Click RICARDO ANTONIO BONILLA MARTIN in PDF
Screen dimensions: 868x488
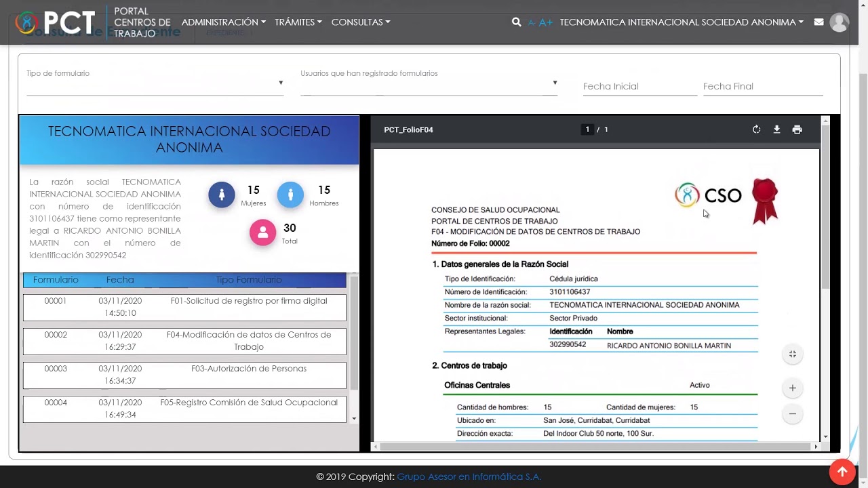tap(669, 346)
